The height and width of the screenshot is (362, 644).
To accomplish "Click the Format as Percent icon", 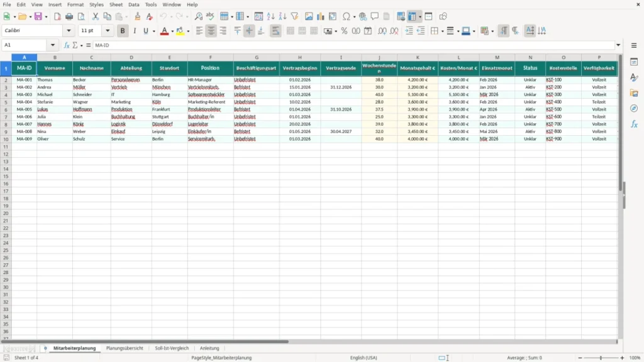I will pos(344,31).
